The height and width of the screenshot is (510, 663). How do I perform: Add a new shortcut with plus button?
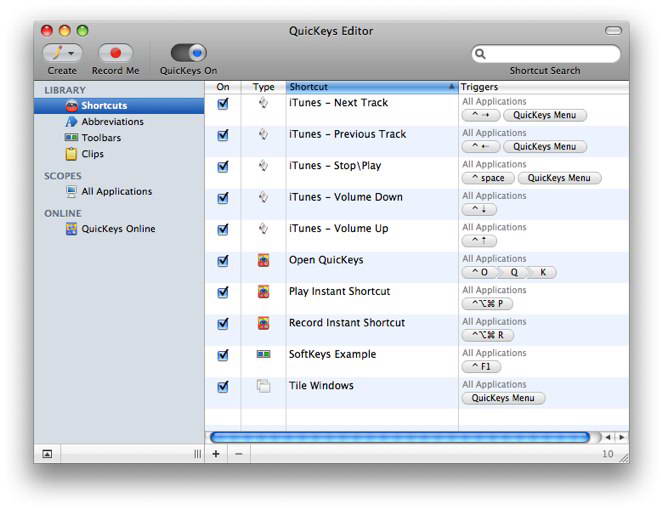216,454
